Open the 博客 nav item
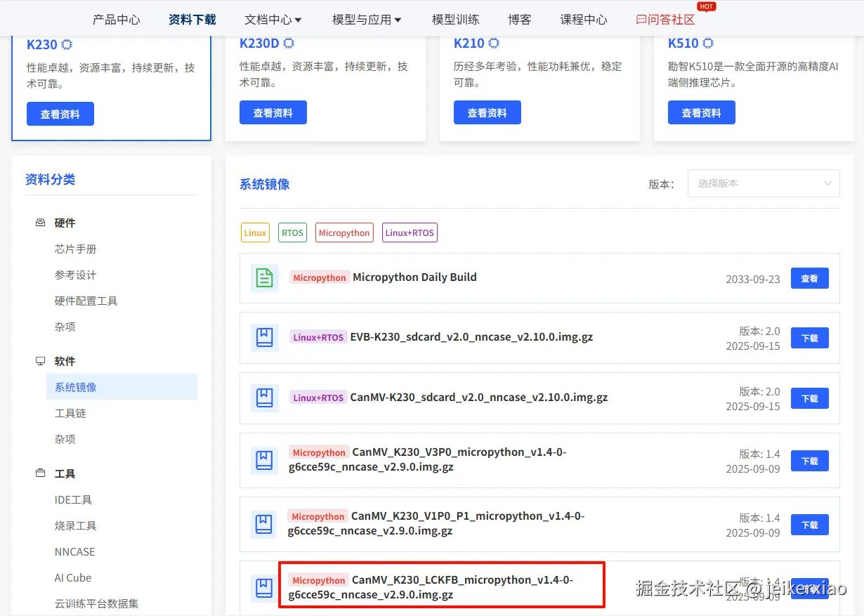The image size is (864, 616). 520,20
